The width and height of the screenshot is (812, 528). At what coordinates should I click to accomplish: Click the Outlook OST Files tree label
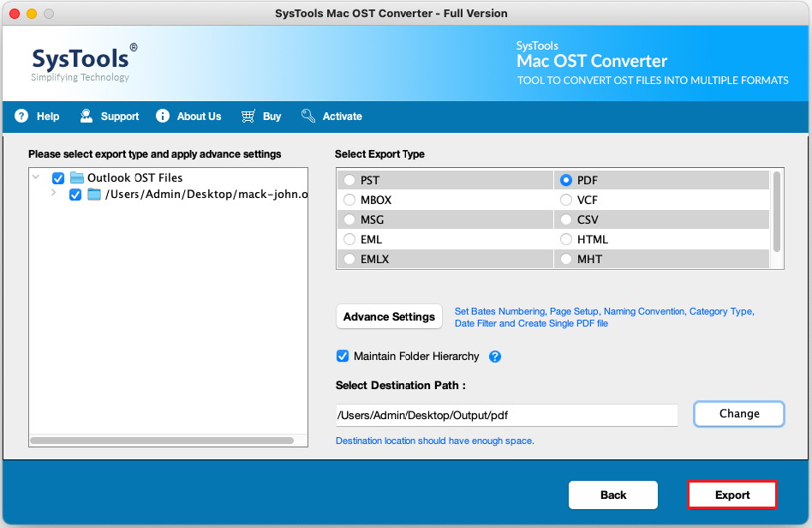click(x=134, y=177)
